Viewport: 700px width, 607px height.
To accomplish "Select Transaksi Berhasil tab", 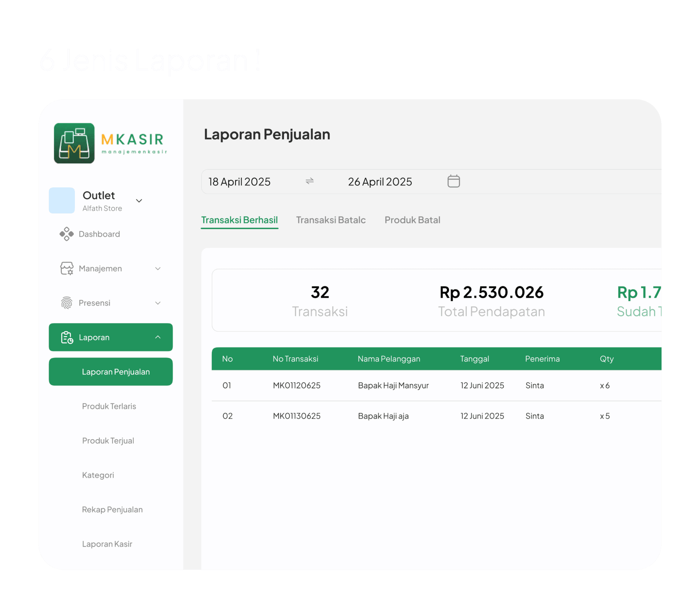I will point(239,220).
